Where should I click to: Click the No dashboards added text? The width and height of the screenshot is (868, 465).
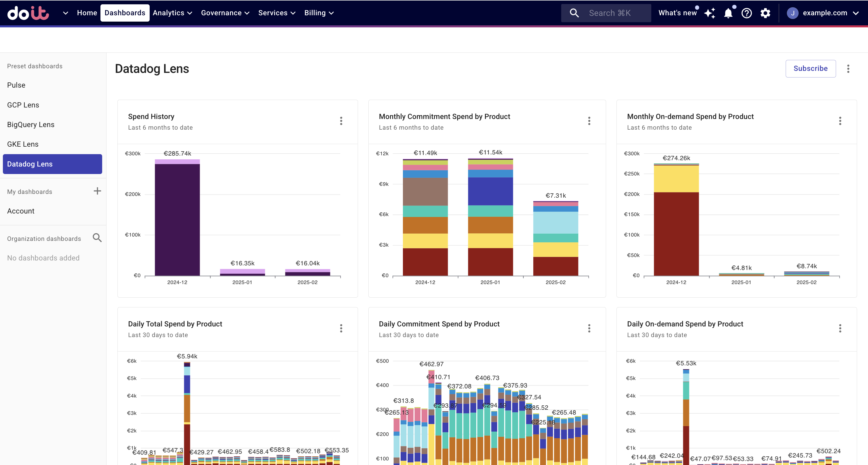(x=43, y=258)
